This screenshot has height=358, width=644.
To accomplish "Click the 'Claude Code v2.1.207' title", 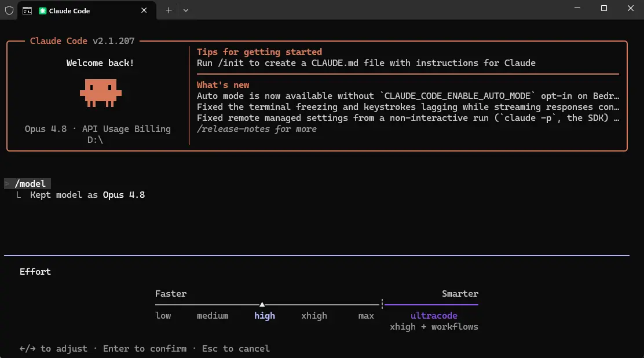I will 82,41.
